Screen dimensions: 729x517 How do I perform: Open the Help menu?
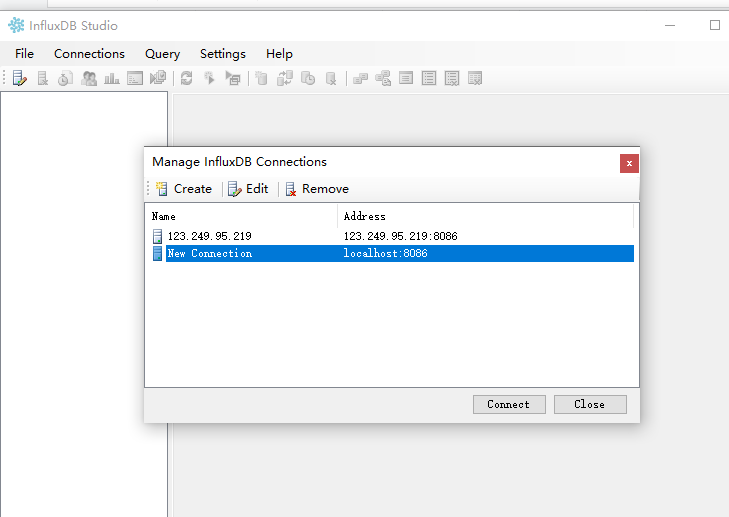[x=279, y=54]
